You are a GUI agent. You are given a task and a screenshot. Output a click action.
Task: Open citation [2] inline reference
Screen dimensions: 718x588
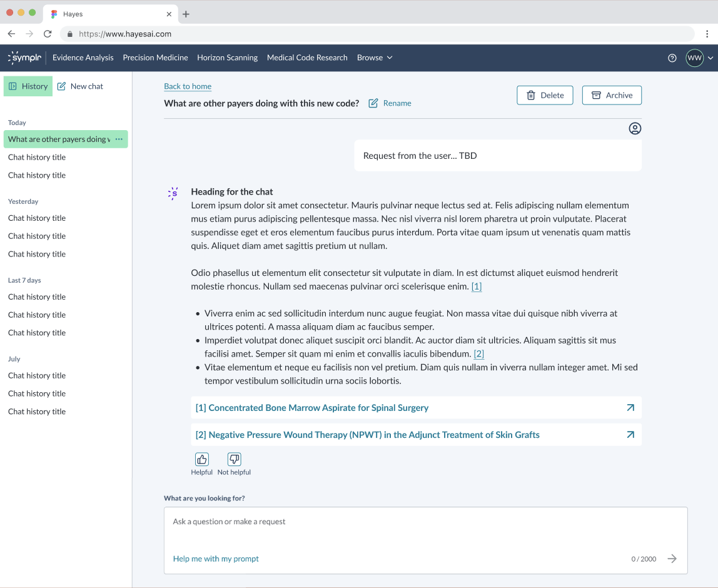pyautogui.click(x=478, y=353)
